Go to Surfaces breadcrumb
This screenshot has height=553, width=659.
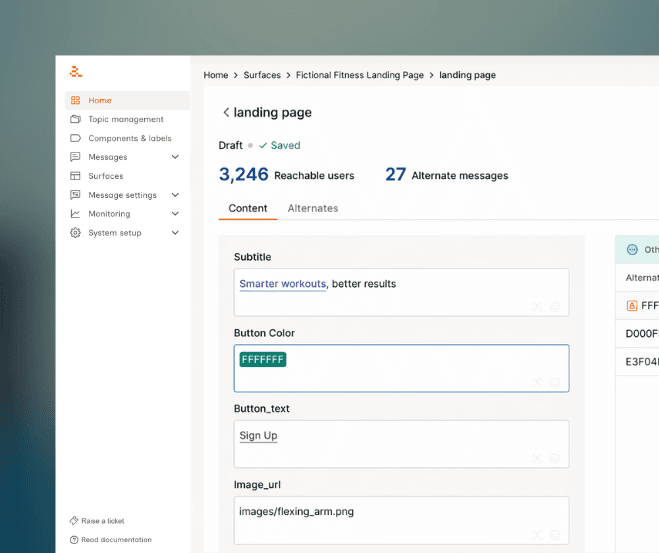point(262,75)
